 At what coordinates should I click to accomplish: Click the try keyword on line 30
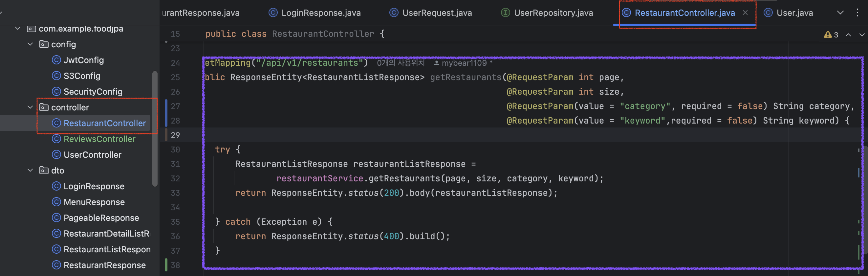click(222, 150)
